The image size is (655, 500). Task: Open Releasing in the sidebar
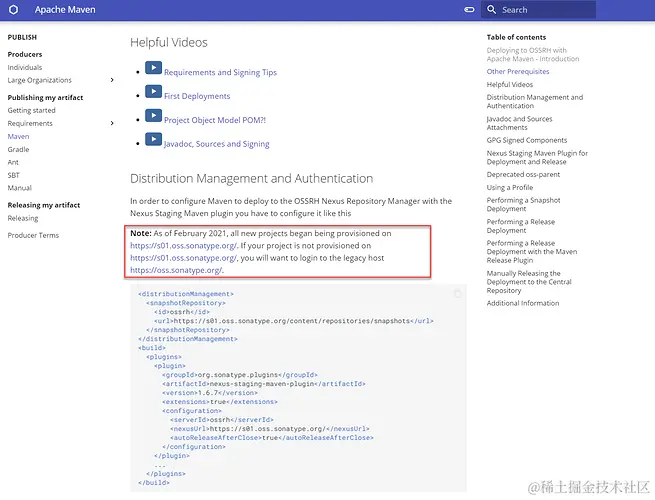click(23, 218)
